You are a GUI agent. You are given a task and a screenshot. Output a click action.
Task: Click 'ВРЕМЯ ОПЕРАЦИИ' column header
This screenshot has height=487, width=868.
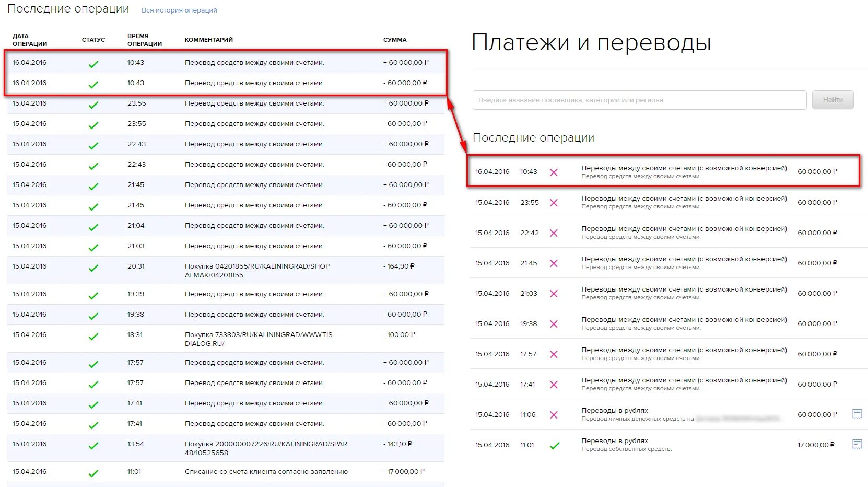[145, 40]
